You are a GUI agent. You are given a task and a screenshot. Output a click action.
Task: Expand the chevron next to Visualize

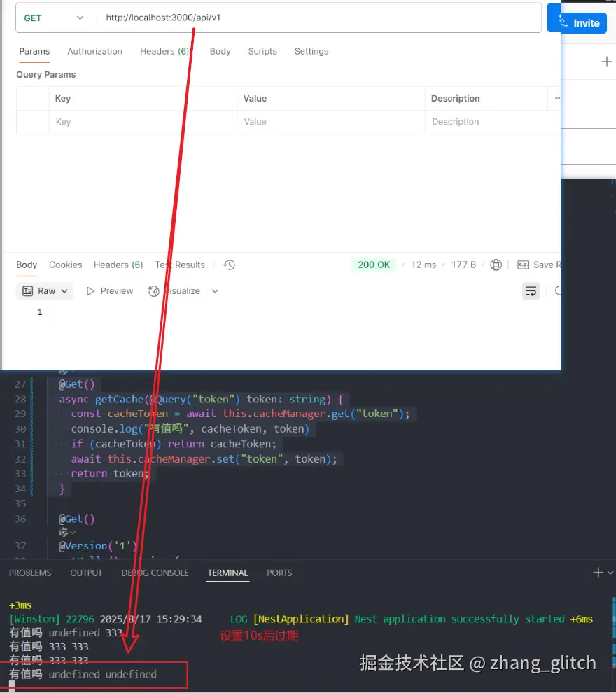coord(215,290)
